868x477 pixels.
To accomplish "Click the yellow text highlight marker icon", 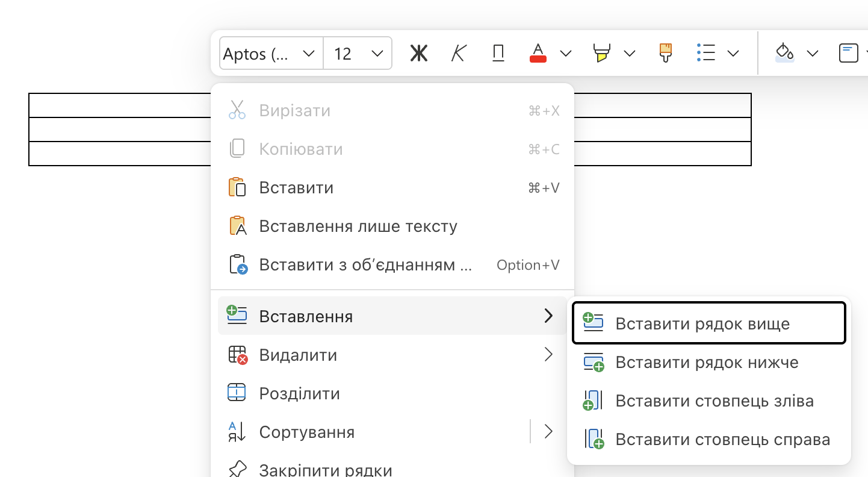I will point(601,53).
